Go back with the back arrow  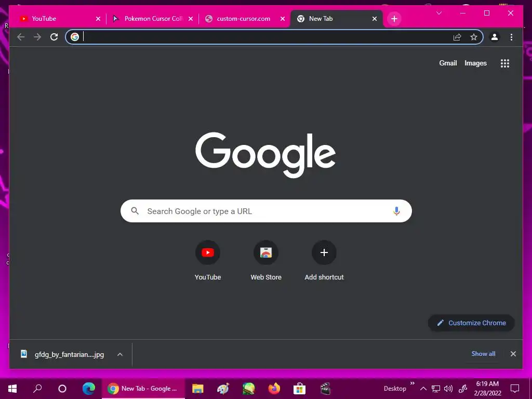coord(21,37)
